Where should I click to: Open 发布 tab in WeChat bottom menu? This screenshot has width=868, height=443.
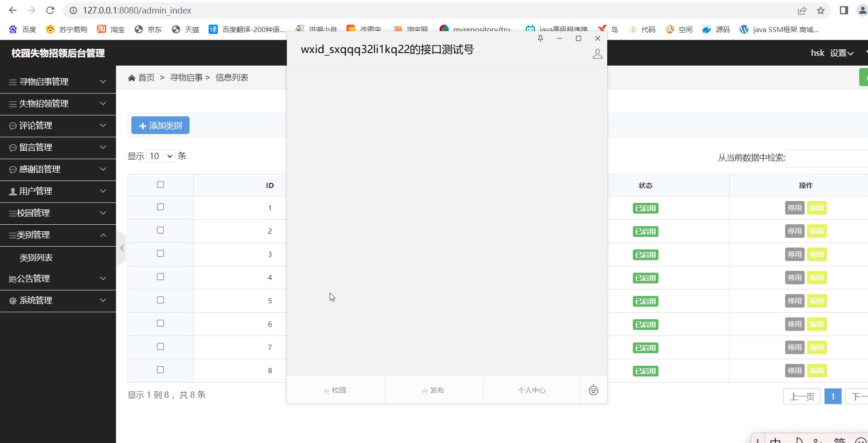click(434, 390)
